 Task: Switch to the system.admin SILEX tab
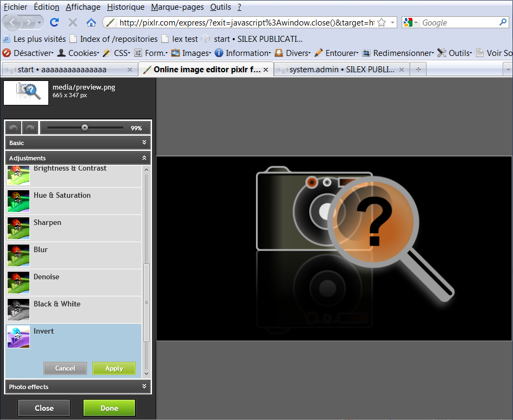click(x=341, y=70)
